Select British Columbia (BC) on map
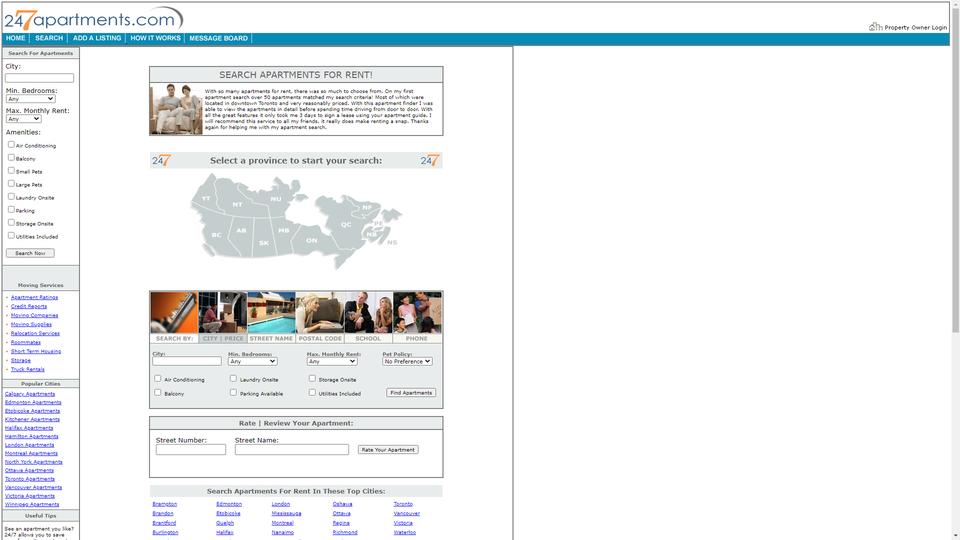Screen dimensions: 960x540 tap(216, 234)
